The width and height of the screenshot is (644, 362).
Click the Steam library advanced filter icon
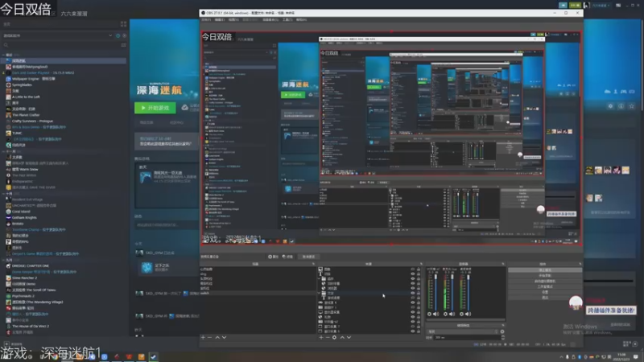[124, 45]
